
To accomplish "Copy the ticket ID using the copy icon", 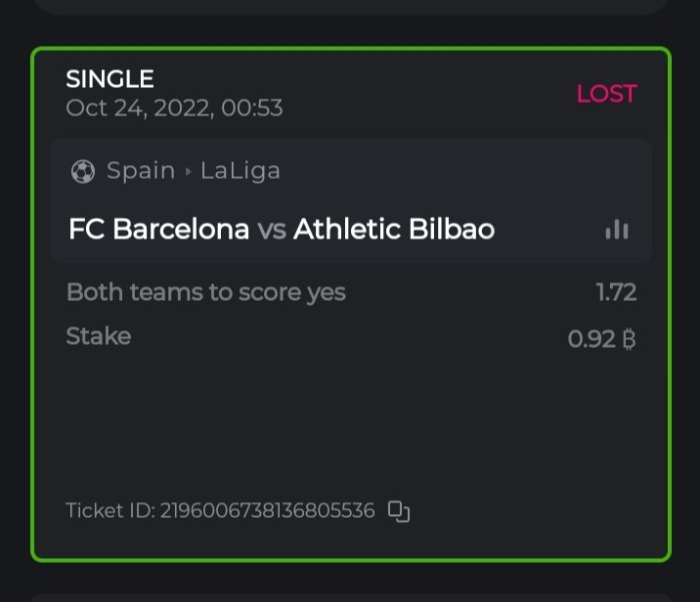I will [398, 511].
